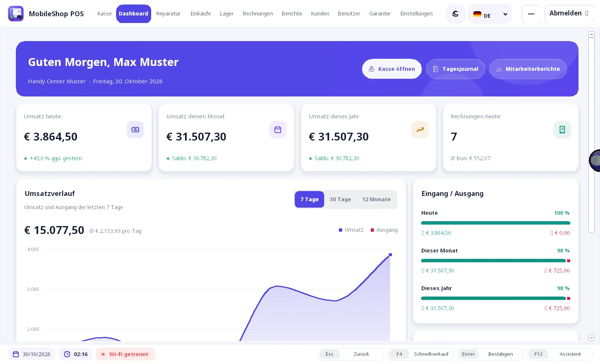This screenshot has width=600, height=364.
Task: Select the 7 Tage chart range
Action: coord(309,199)
